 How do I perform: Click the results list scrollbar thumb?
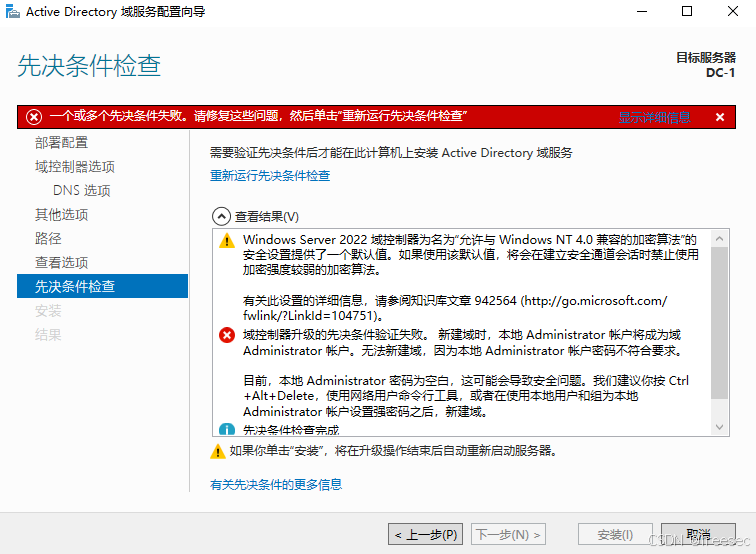pos(720,323)
